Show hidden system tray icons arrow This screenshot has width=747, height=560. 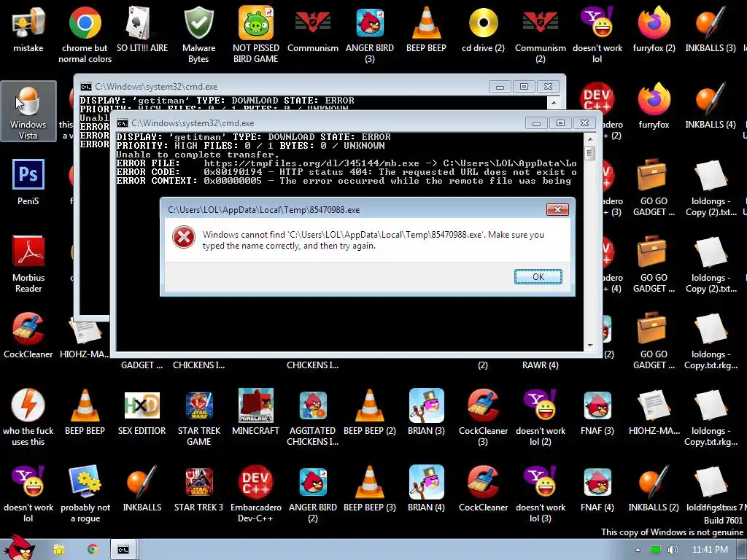[638, 550]
